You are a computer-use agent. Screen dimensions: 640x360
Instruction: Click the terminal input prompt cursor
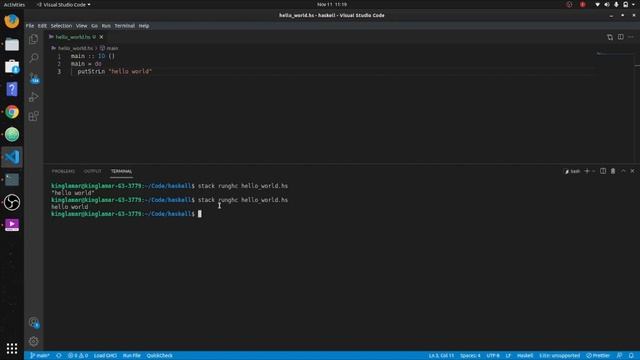tap(200, 214)
